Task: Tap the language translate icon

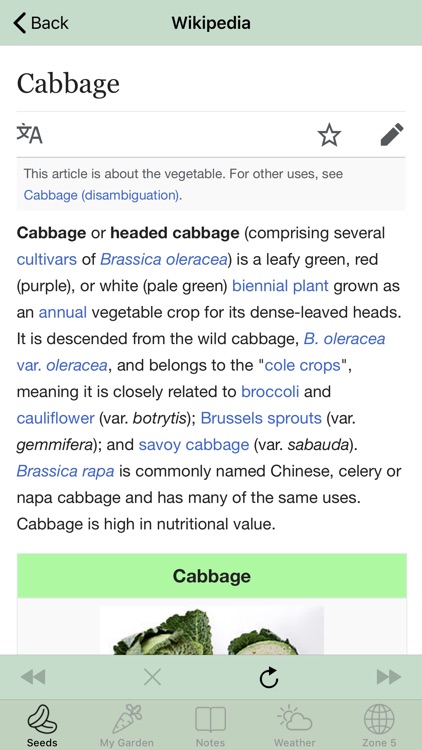Action: (30, 134)
